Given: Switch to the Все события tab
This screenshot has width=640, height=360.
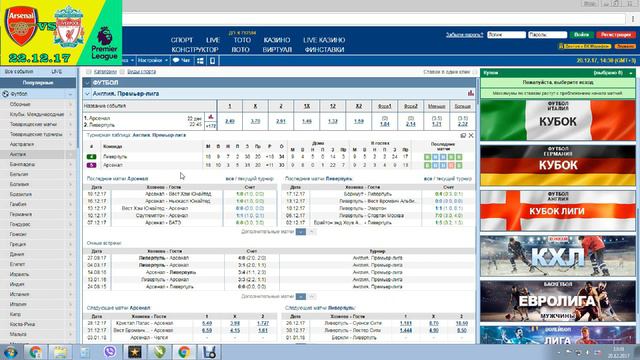Looking at the screenshot, I should (x=19, y=72).
